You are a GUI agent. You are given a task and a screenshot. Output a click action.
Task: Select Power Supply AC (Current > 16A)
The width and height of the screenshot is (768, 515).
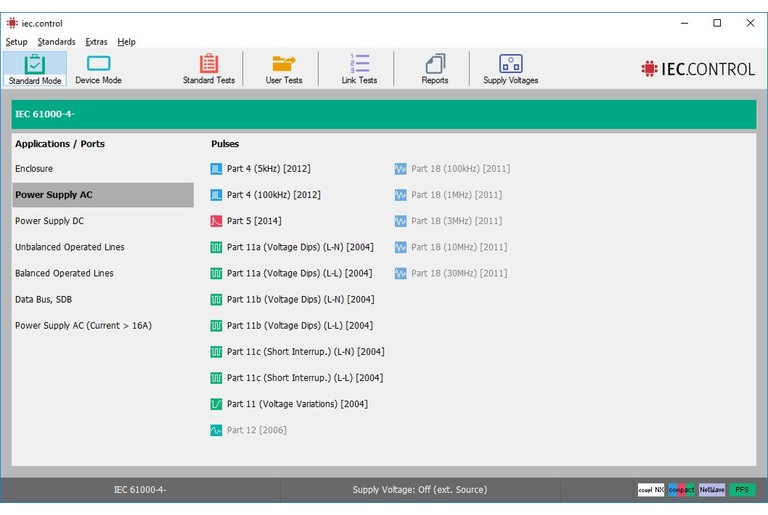pyautogui.click(x=83, y=325)
